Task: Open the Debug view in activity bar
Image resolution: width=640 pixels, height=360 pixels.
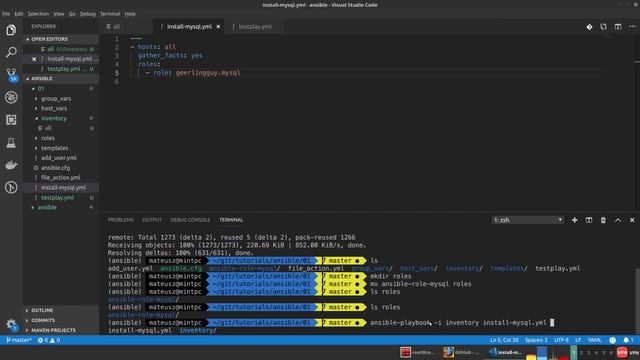Action: (11, 97)
